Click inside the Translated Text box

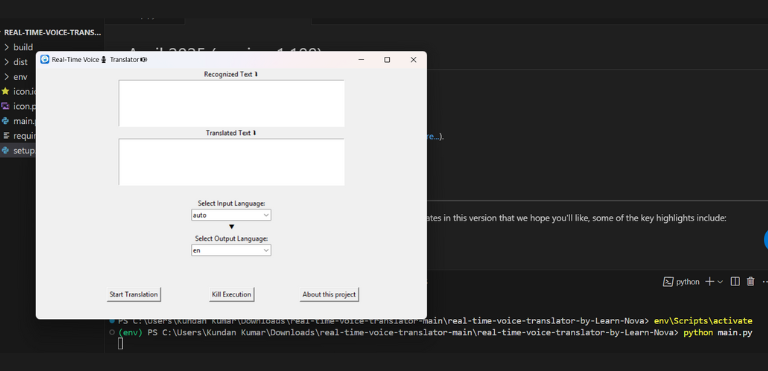(231, 162)
